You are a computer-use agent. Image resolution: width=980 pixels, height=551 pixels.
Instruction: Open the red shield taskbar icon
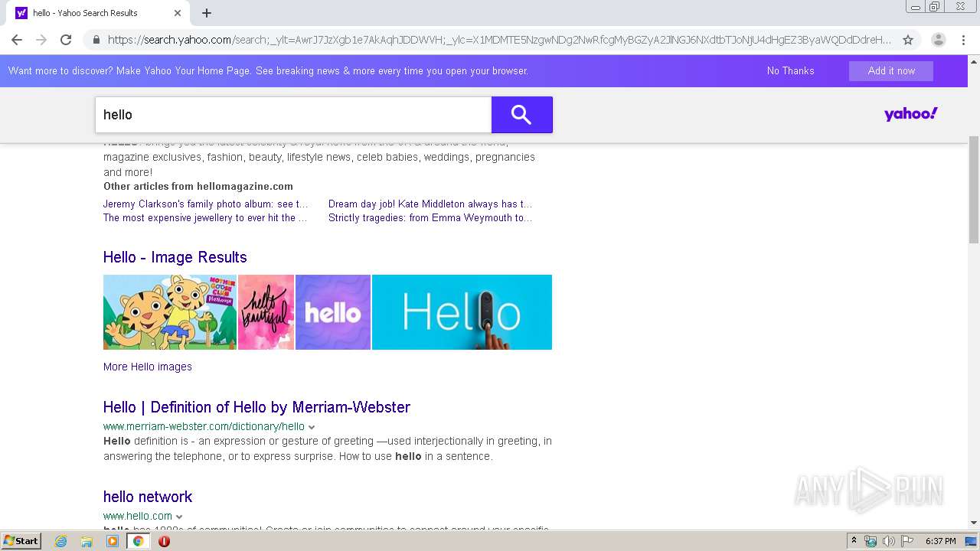tap(164, 541)
